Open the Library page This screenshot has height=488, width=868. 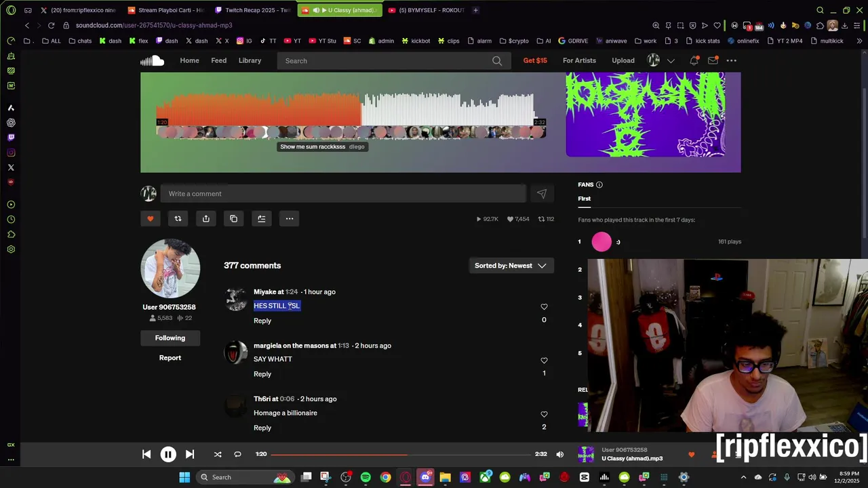(250, 60)
